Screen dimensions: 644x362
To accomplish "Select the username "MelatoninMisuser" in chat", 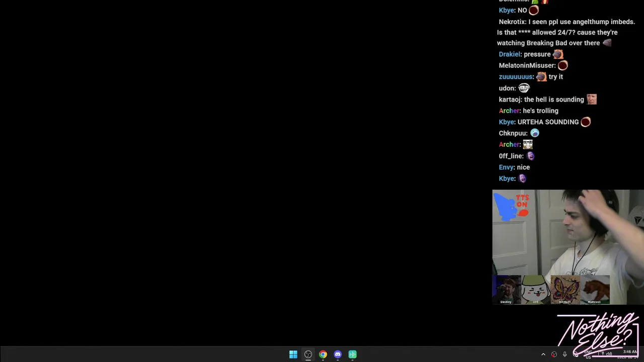I will (x=527, y=65).
